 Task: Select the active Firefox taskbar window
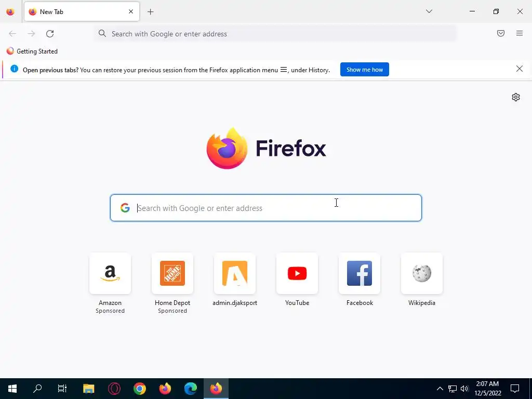(216, 389)
